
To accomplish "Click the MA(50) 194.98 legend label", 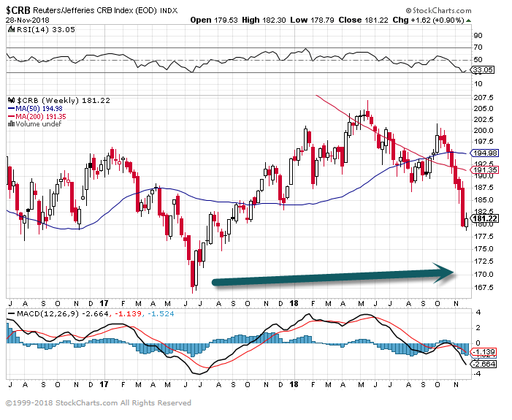I will coord(39,109).
